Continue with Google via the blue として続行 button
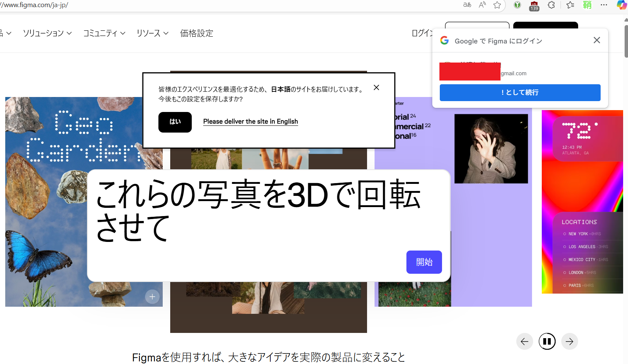The image size is (628, 364). pyautogui.click(x=520, y=92)
